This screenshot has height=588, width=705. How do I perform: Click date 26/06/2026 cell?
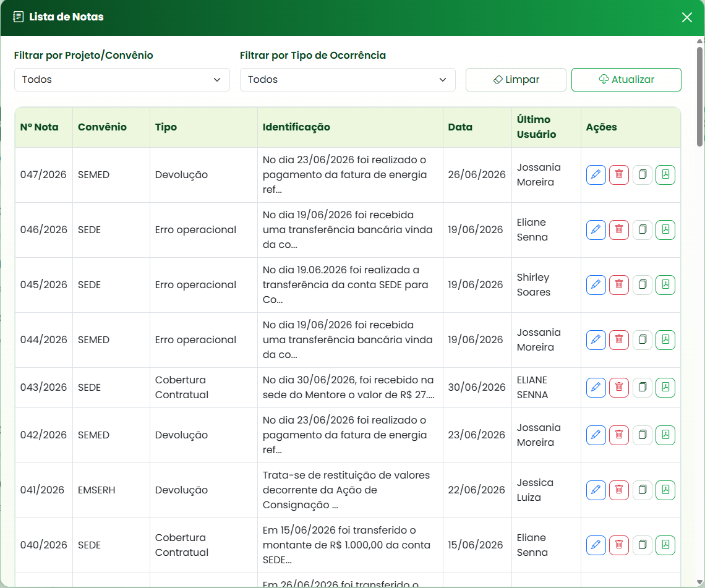coord(477,175)
